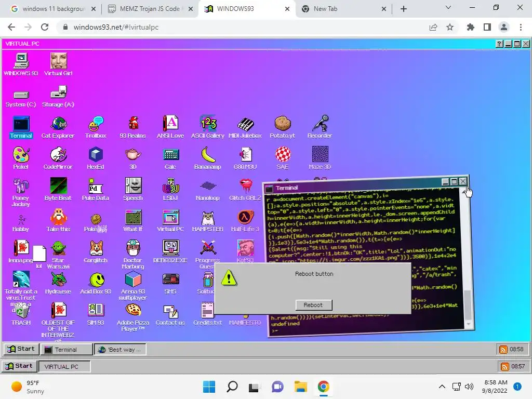The width and height of the screenshot is (532, 399).
Task: Open the Cat Explorer desktop icon
Action: [x=58, y=127]
